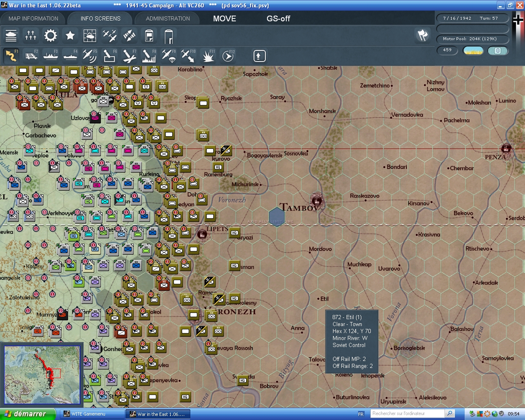Show the weather map overlay icon
Screen dimensions: 525x420
coord(90,36)
